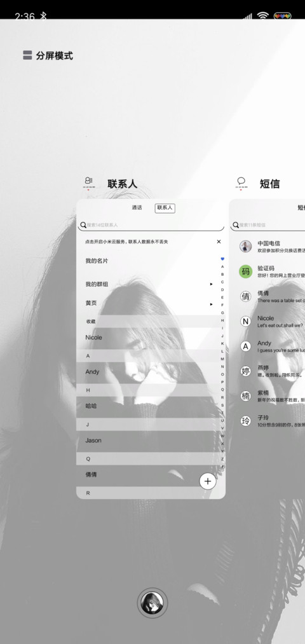305x644 pixels.
Task: Tap the green 码 avatar for 验证码
Action: [245, 271]
